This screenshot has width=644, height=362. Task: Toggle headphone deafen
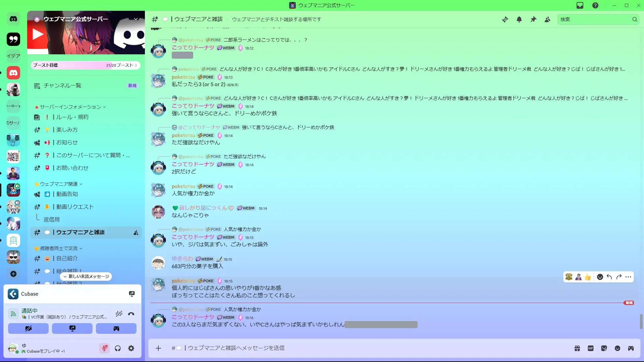(118, 348)
